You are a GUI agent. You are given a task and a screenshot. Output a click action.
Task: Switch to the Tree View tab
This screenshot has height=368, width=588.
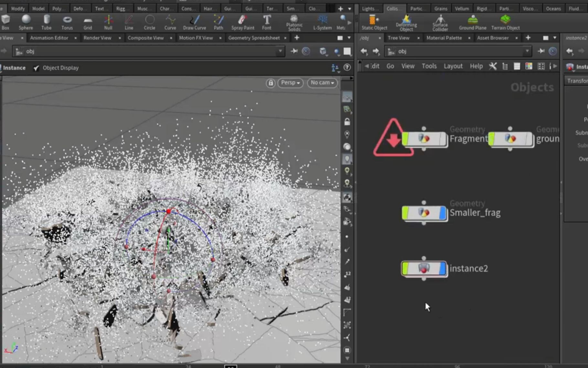point(400,38)
